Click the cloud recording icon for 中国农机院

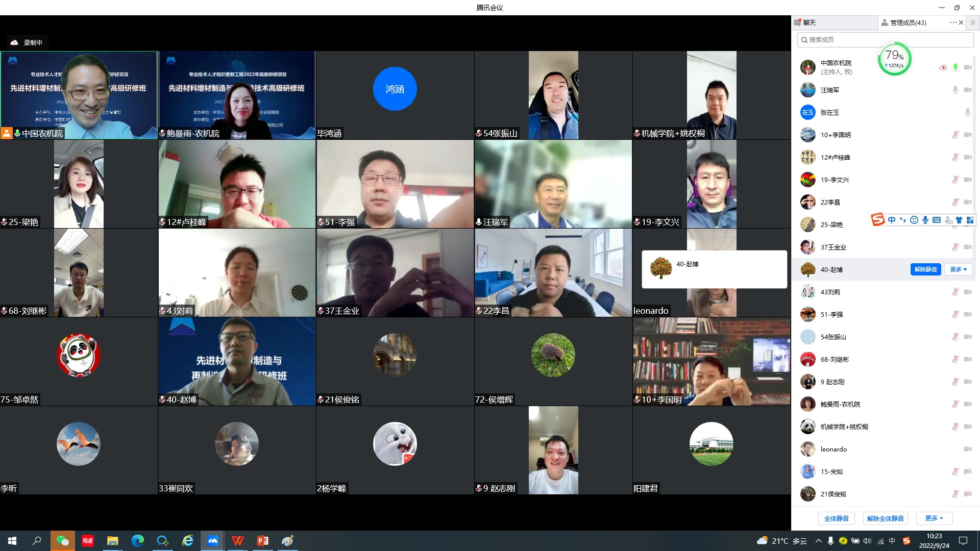tap(943, 67)
